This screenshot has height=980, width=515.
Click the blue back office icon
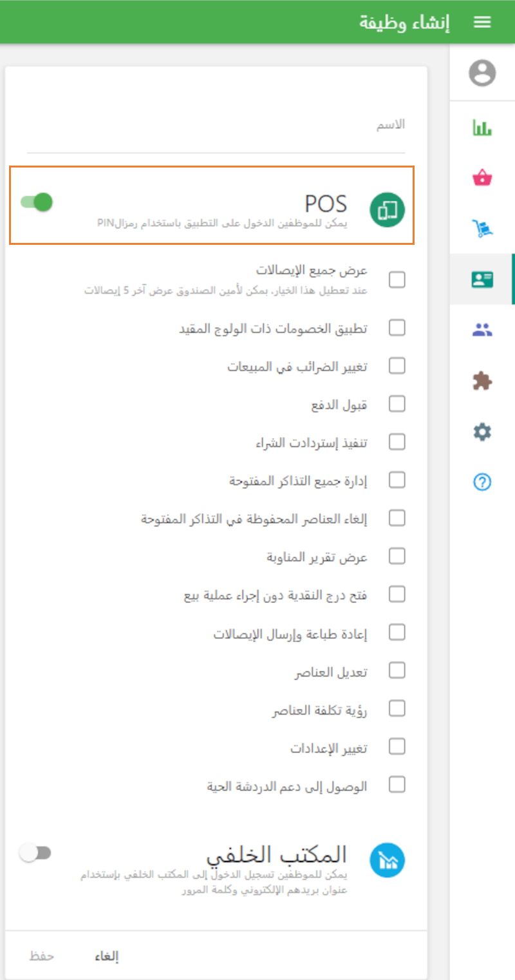pos(388,860)
